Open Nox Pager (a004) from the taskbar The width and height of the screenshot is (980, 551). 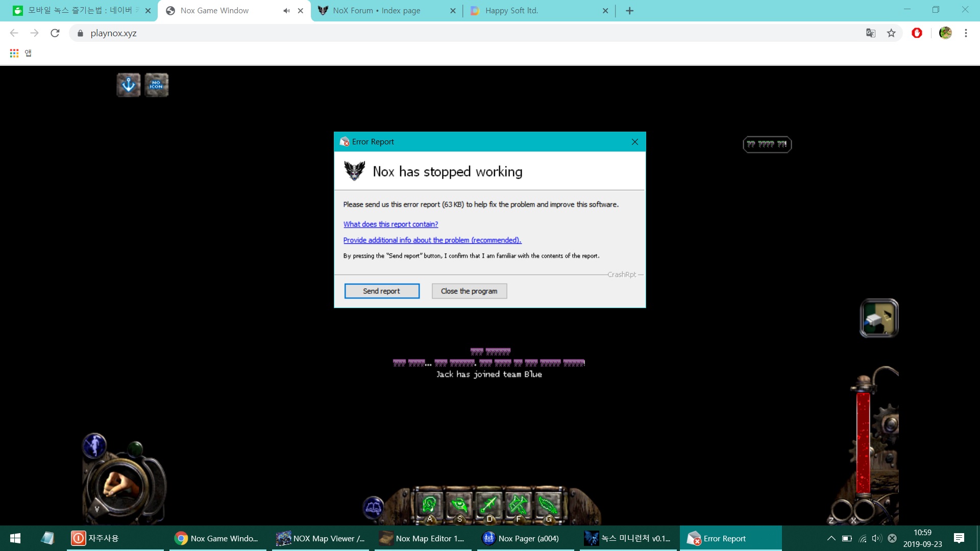click(526, 538)
